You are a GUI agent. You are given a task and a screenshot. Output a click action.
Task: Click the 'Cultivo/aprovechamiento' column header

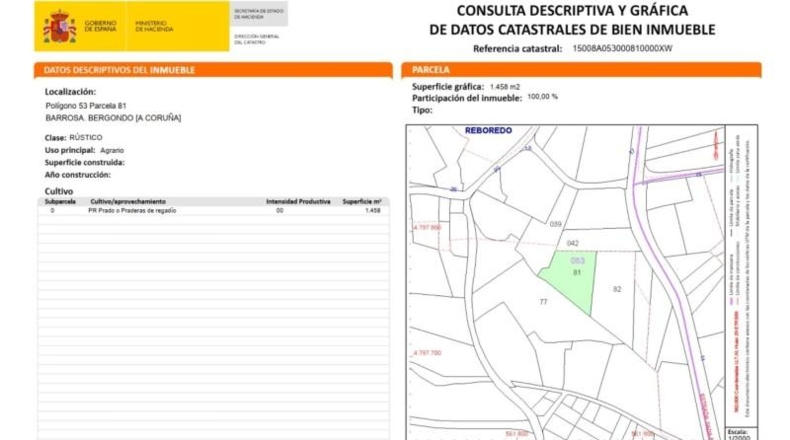pyautogui.click(x=128, y=202)
